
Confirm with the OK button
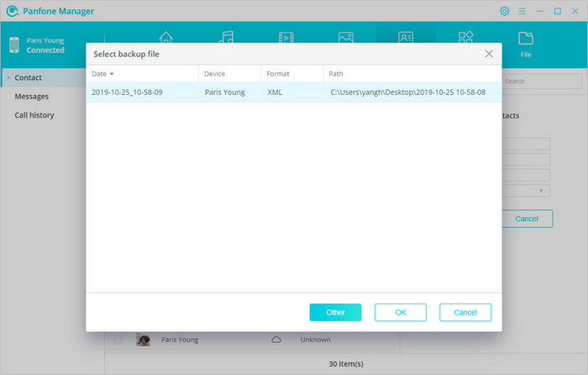click(400, 312)
